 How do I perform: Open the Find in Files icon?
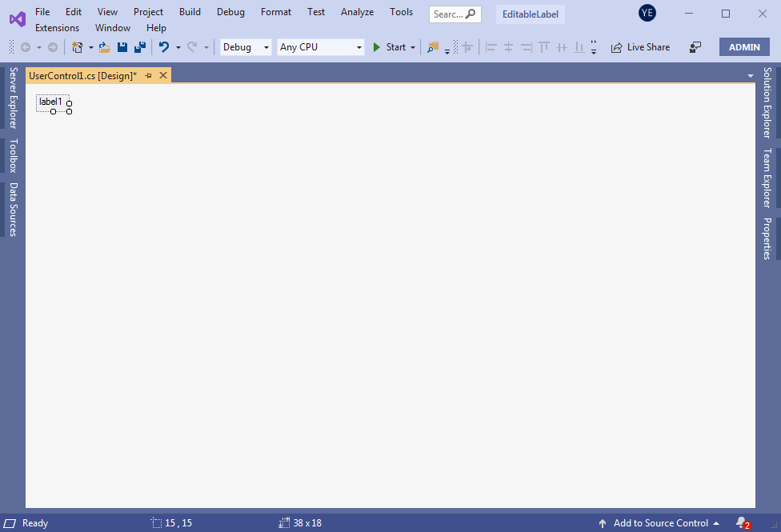433,47
